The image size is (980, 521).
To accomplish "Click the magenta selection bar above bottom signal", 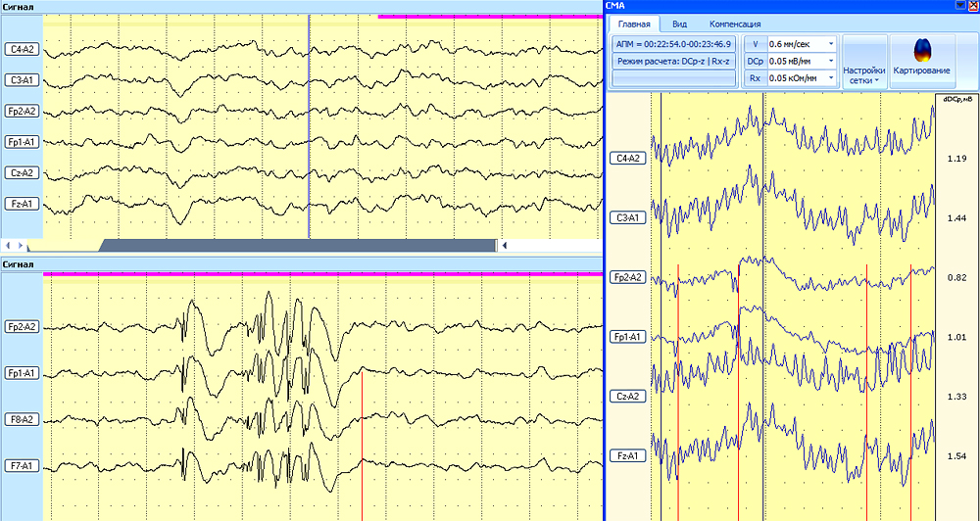I will 323,273.
